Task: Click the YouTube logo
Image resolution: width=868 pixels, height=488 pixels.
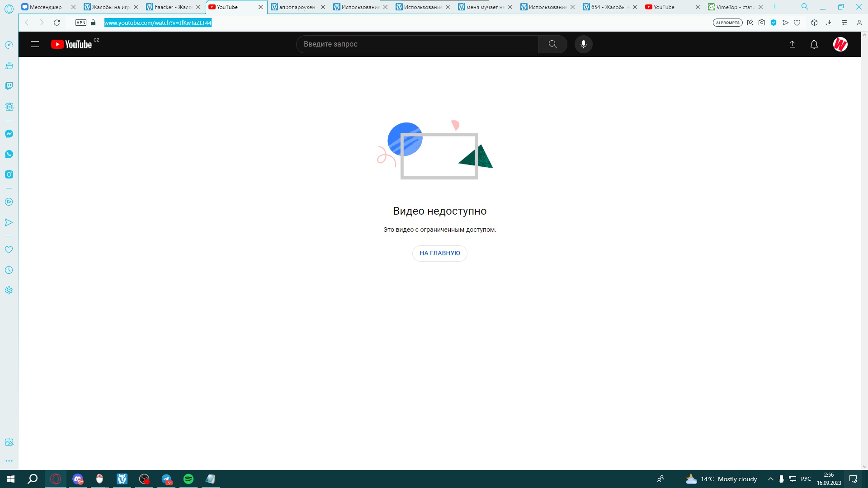Action: click(x=72, y=44)
